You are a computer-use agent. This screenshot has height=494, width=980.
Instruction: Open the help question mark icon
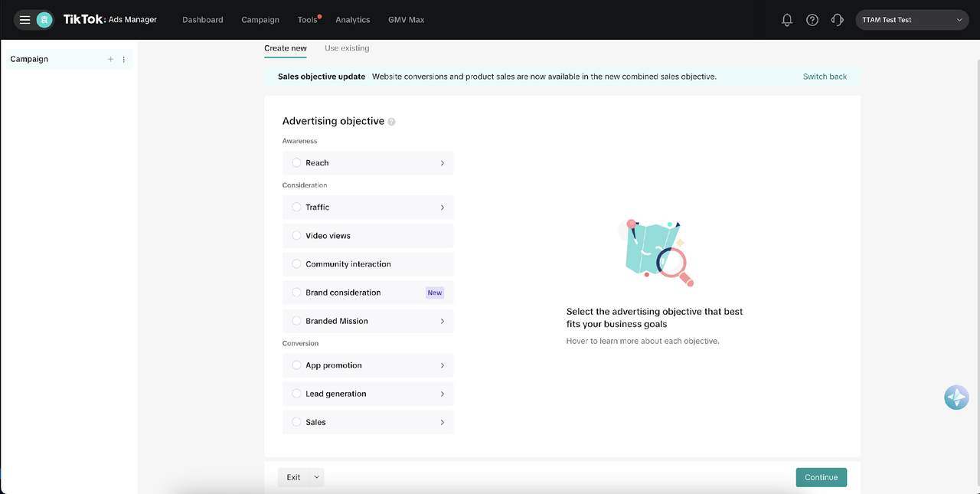(x=812, y=20)
